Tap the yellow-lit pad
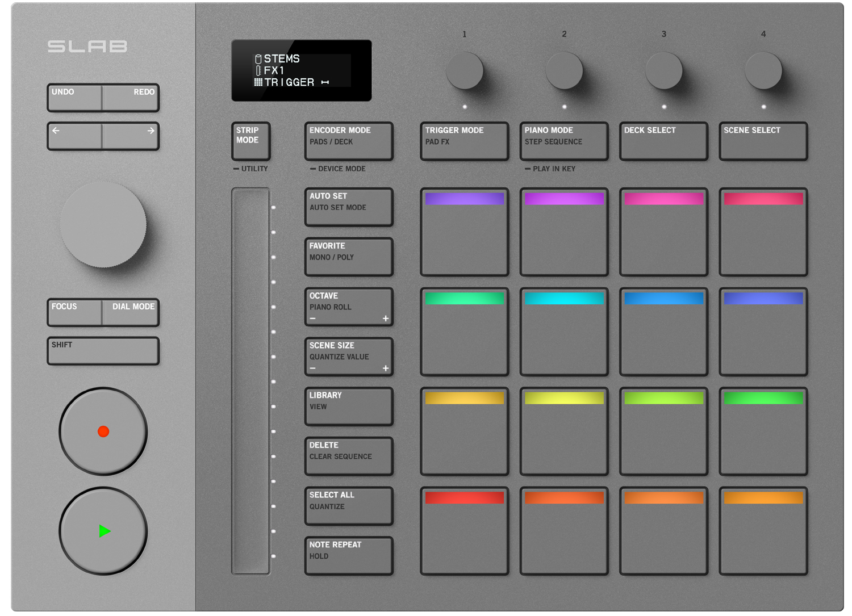Viewport: 852px width, 616px height. click(564, 431)
